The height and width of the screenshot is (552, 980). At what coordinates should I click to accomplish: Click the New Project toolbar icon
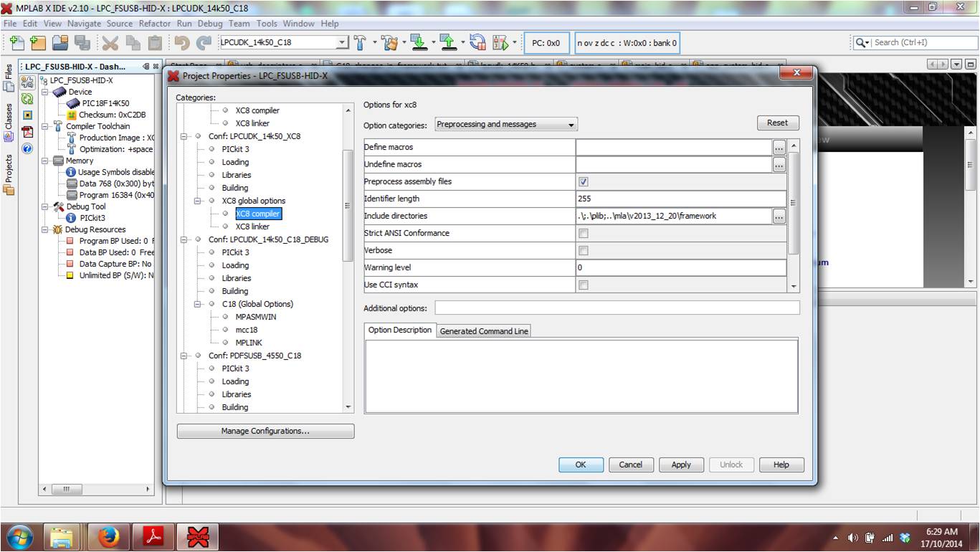point(38,42)
